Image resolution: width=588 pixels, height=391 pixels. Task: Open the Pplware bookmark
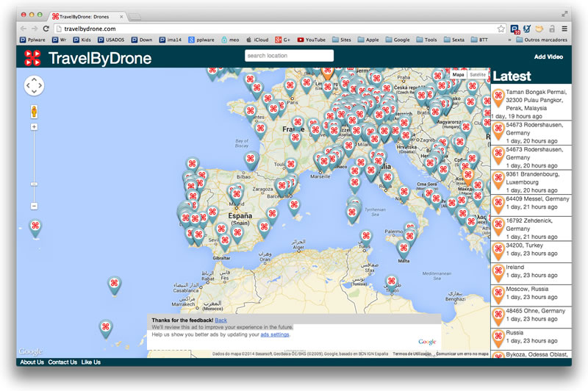tap(32, 40)
